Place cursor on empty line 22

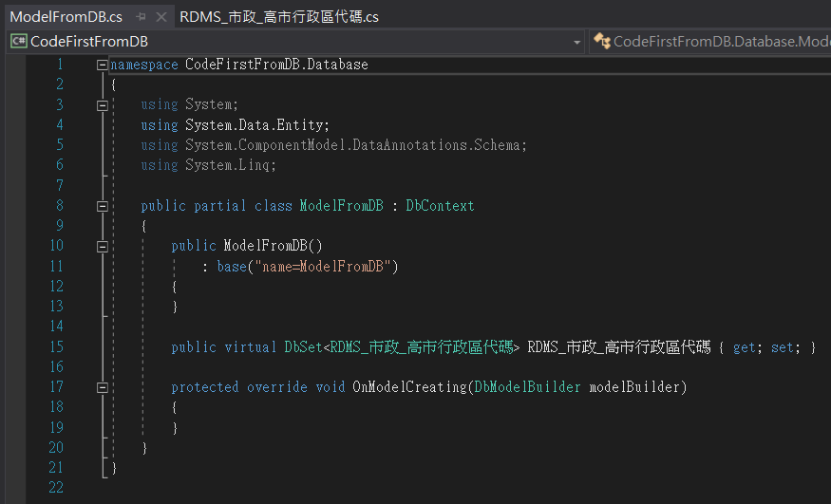click(285, 488)
